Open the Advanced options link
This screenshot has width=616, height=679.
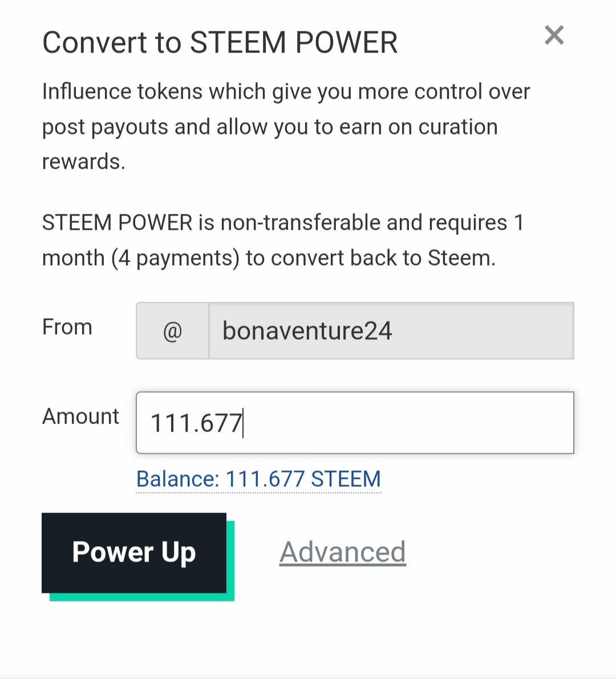[x=343, y=552]
